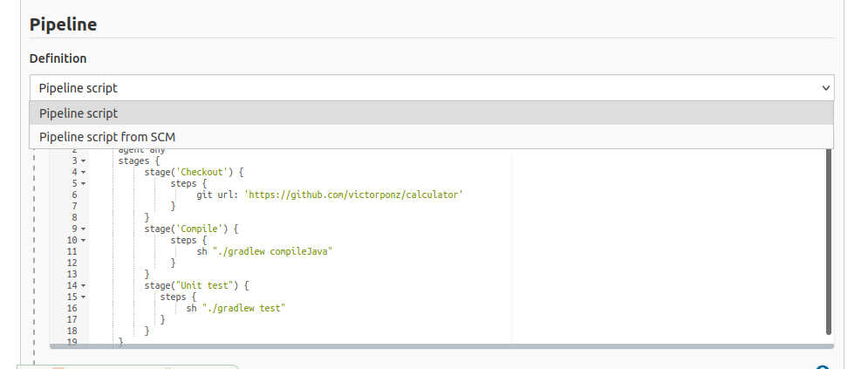The image size is (868, 369).
Task: Click line number 18 in the gutter
Action: coord(72,331)
